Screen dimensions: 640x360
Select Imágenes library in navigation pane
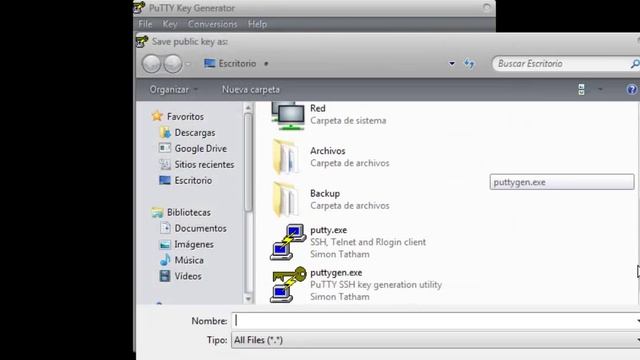coord(194,244)
